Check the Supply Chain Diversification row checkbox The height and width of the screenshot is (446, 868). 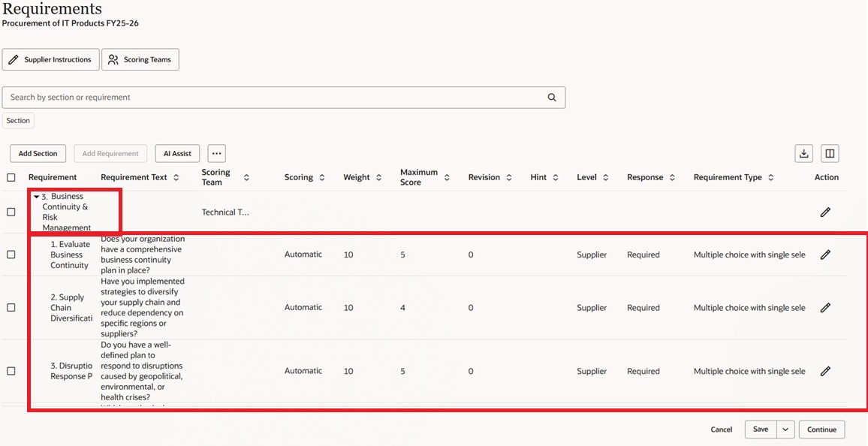[11, 308]
